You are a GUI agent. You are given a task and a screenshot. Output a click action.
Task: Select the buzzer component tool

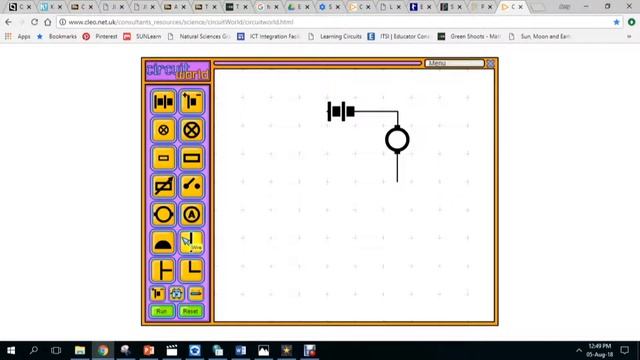point(163,242)
